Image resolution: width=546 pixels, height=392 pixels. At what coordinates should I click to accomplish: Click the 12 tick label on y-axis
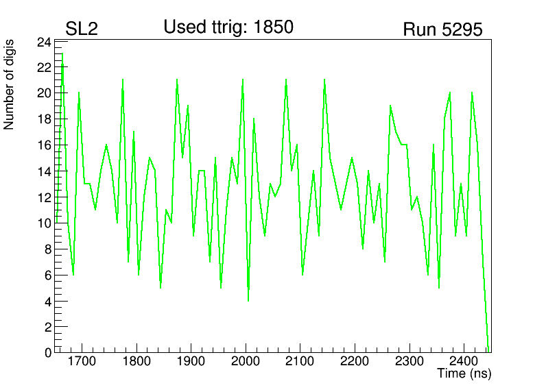pos(43,197)
